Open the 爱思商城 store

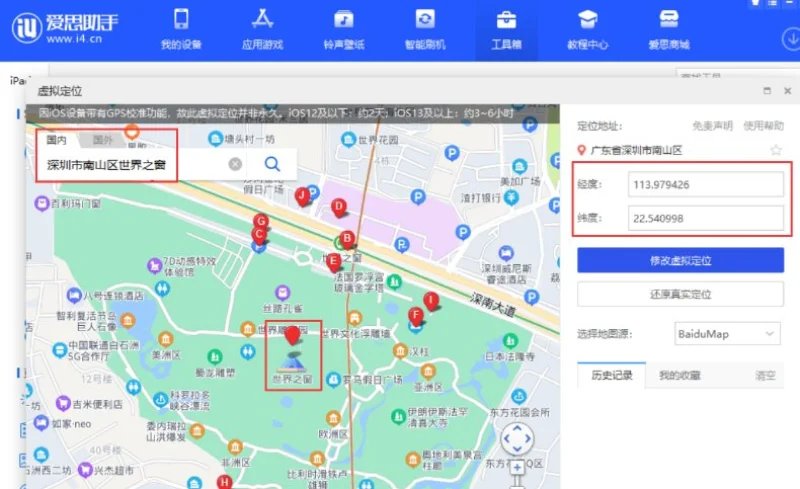tap(669, 29)
